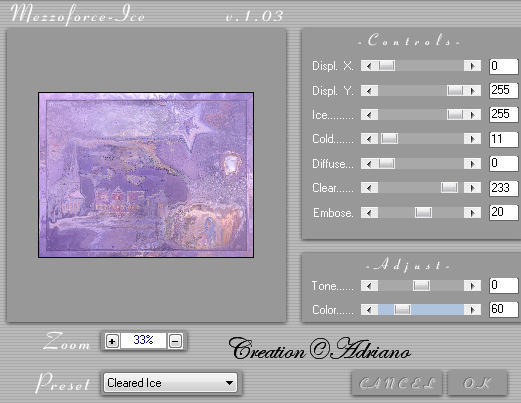The image size is (521, 403).
Task: Click left arrow of Tone slider
Action: click(369, 286)
